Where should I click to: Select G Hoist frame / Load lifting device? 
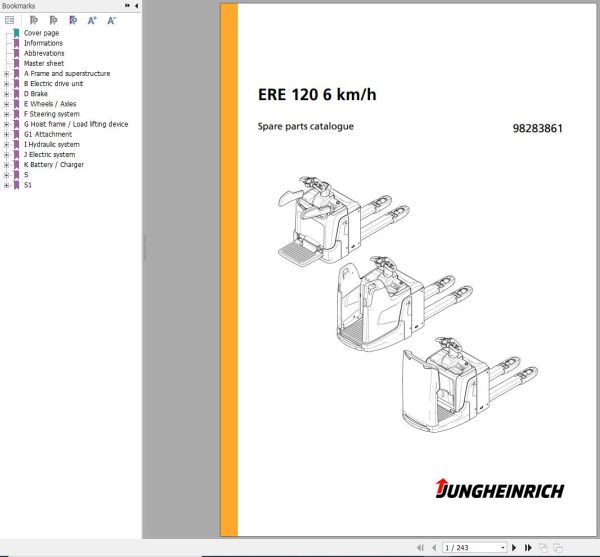(x=76, y=124)
